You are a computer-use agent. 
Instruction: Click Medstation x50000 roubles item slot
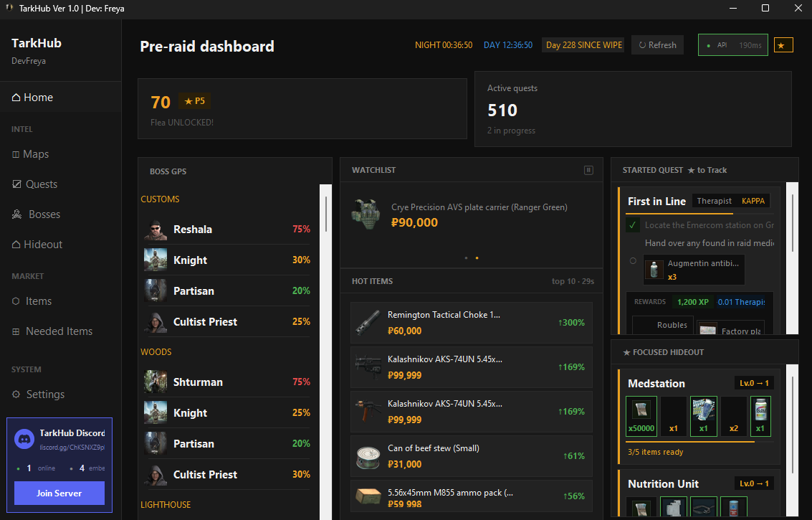coord(641,416)
